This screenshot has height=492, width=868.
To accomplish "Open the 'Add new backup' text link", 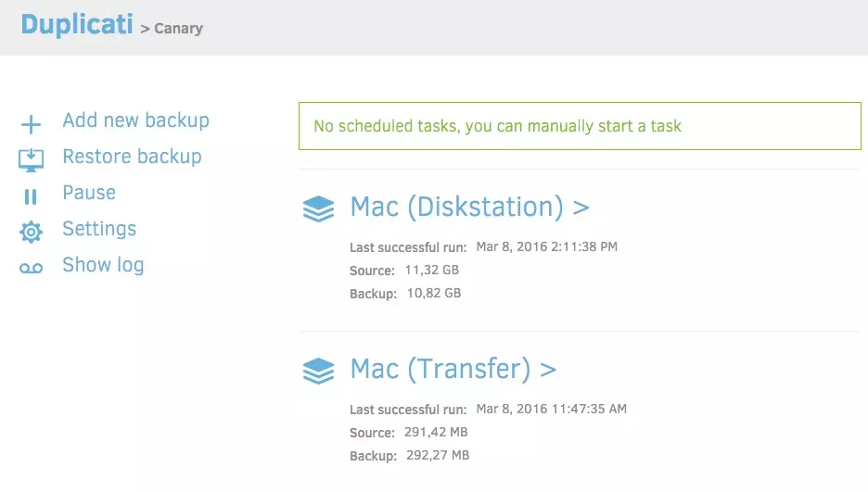I will tap(135, 120).
